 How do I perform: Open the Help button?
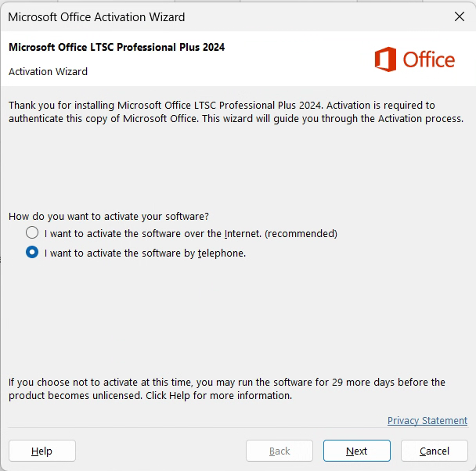[42, 451]
